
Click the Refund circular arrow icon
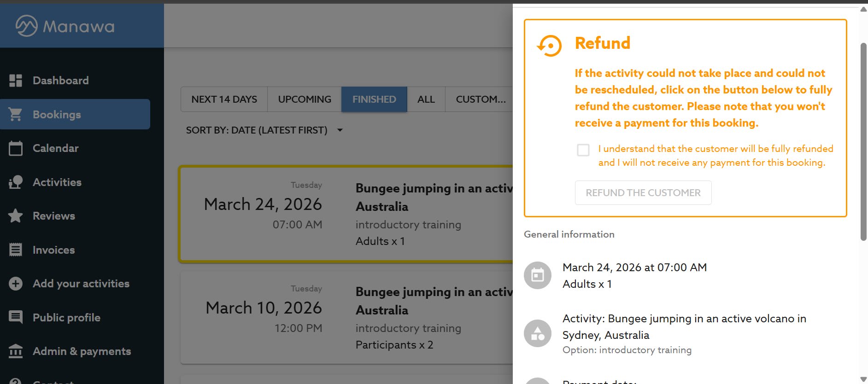(549, 46)
